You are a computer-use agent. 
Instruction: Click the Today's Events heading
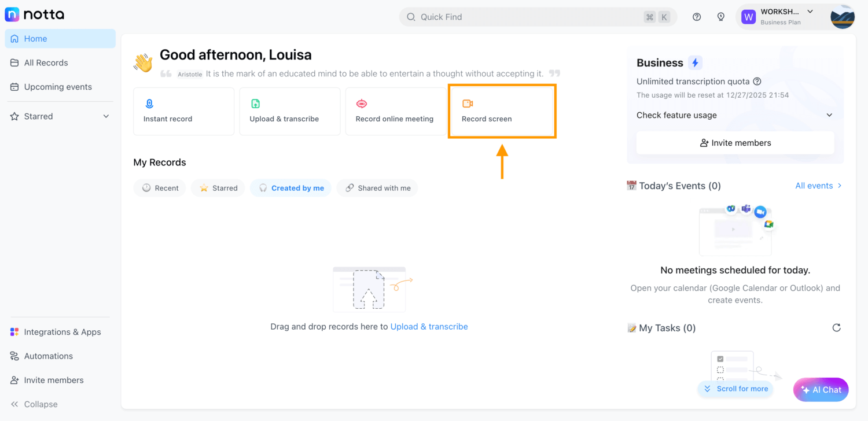[674, 186]
